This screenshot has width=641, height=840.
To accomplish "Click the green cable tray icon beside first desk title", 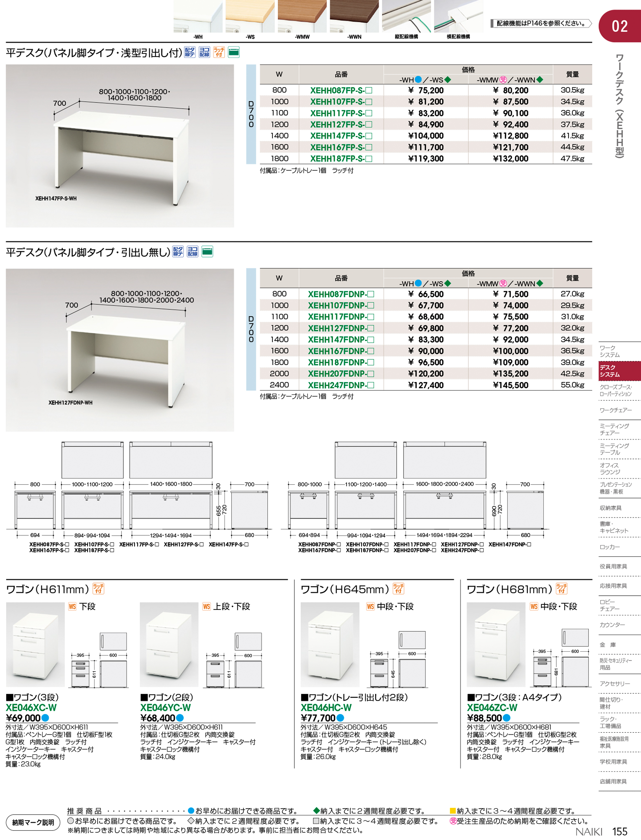I will (x=233, y=52).
